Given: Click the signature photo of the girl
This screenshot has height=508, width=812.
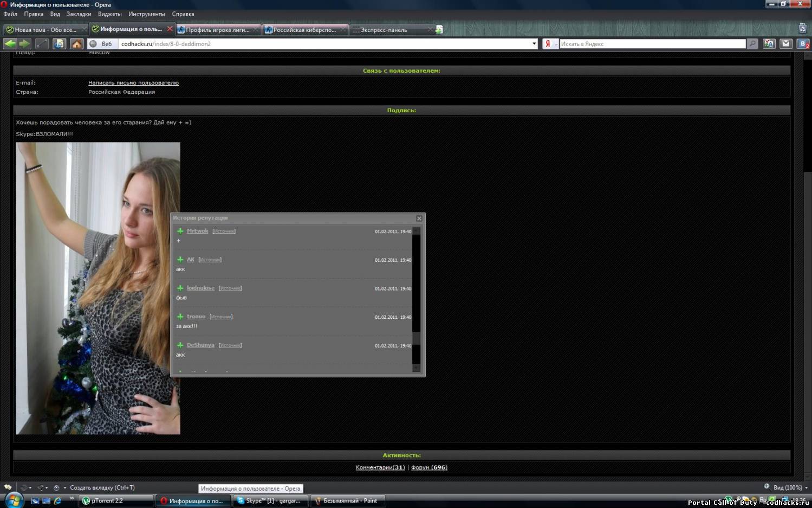Looking at the screenshot, I should click(98, 288).
